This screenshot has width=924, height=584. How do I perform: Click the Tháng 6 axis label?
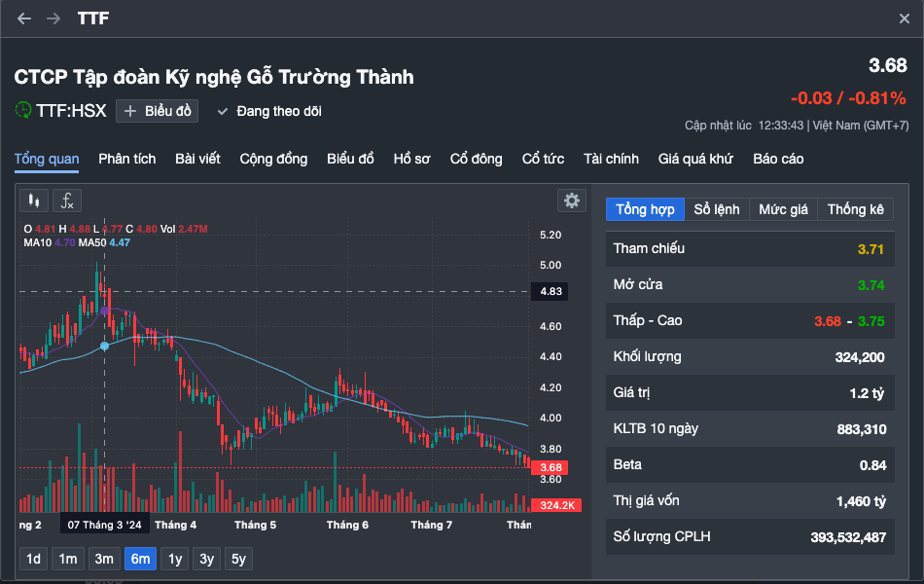(x=347, y=525)
